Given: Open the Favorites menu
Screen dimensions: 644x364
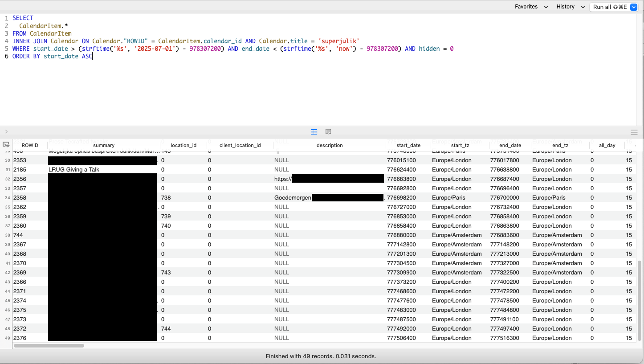Looking at the screenshot, I should click(x=526, y=7).
